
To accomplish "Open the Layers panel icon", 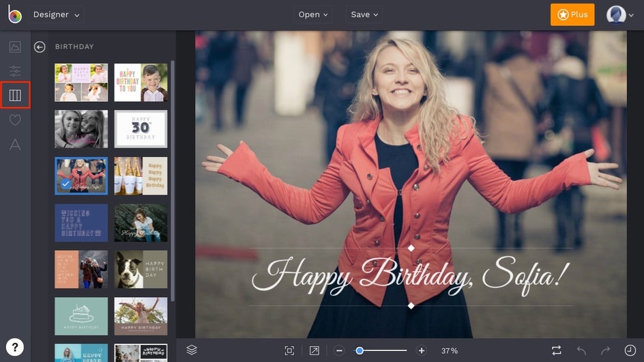I will [192, 350].
